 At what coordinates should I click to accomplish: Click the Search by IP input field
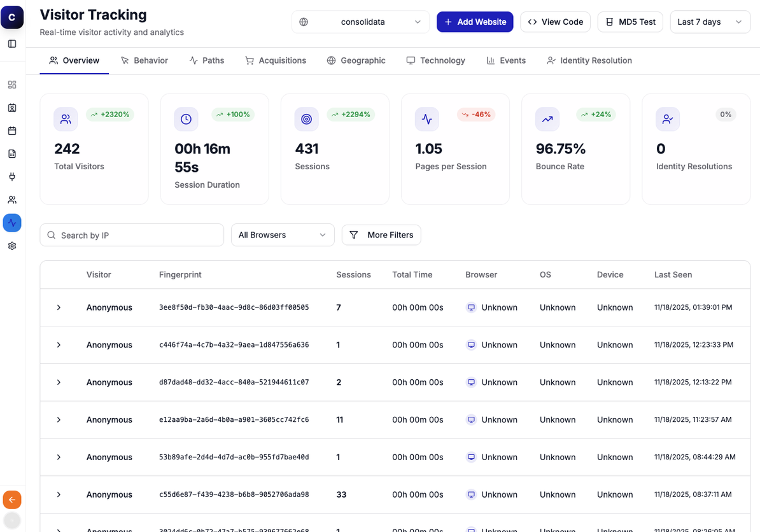coord(132,235)
